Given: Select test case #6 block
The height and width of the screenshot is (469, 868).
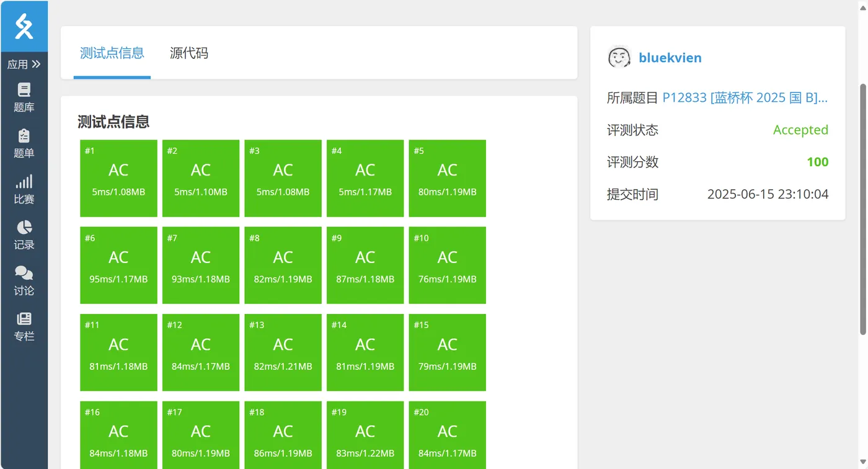Looking at the screenshot, I should coord(118,266).
